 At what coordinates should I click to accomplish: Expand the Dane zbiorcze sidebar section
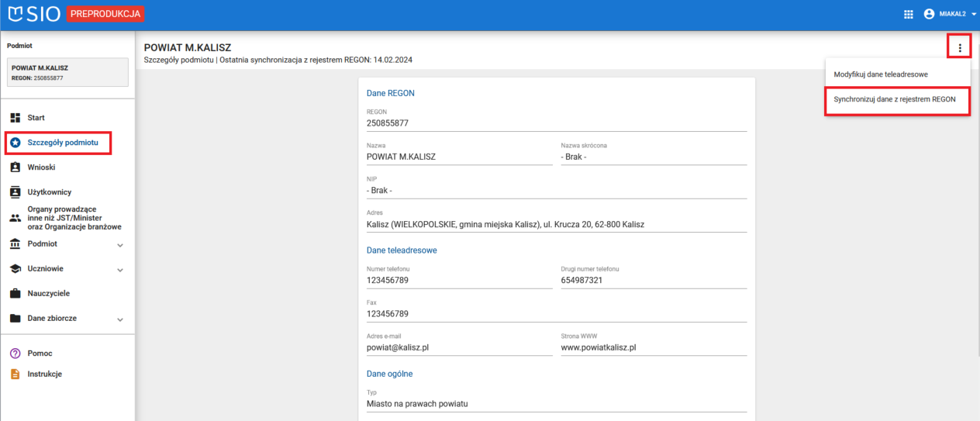120,319
